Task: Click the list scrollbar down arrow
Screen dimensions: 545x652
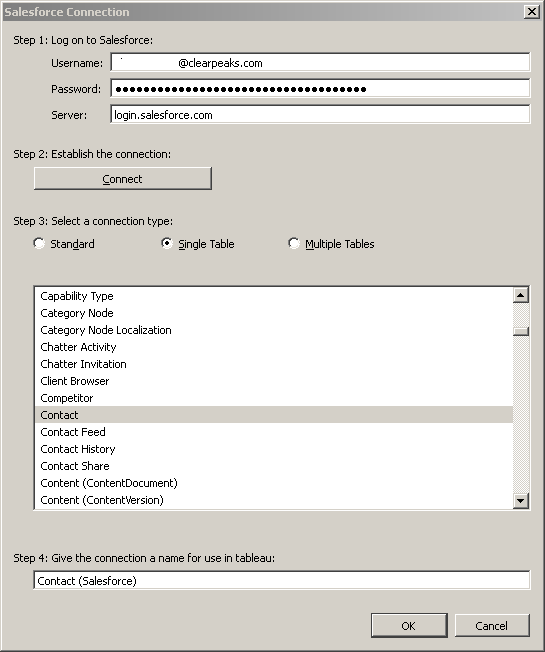Action: point(521,500)
